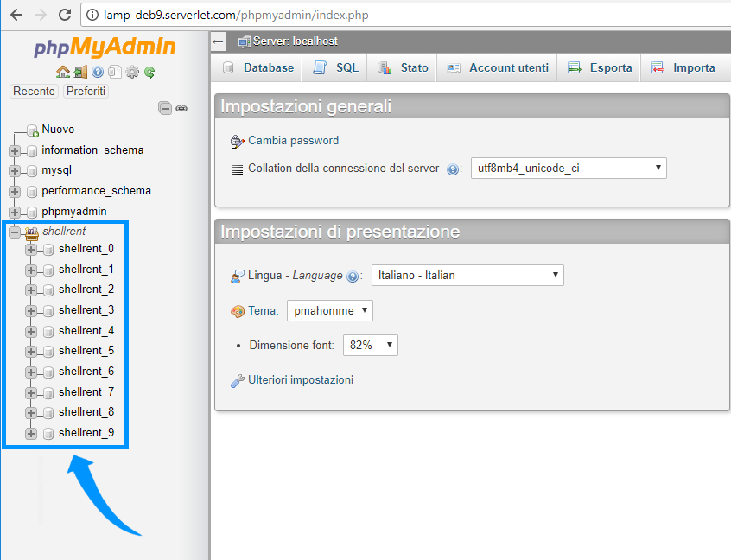Click the phpMyAdmin home icon
This screenshot has width=731, height=560.
[63, 73]
